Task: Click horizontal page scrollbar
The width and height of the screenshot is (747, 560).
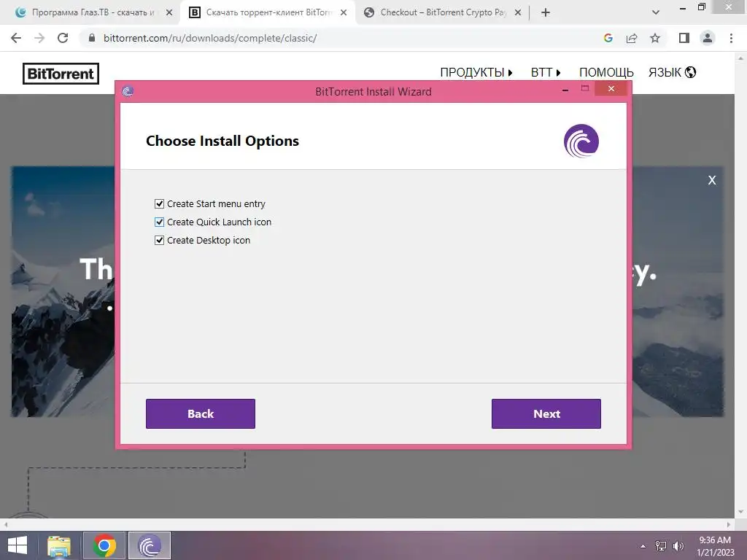Action: tap(367, 525)
